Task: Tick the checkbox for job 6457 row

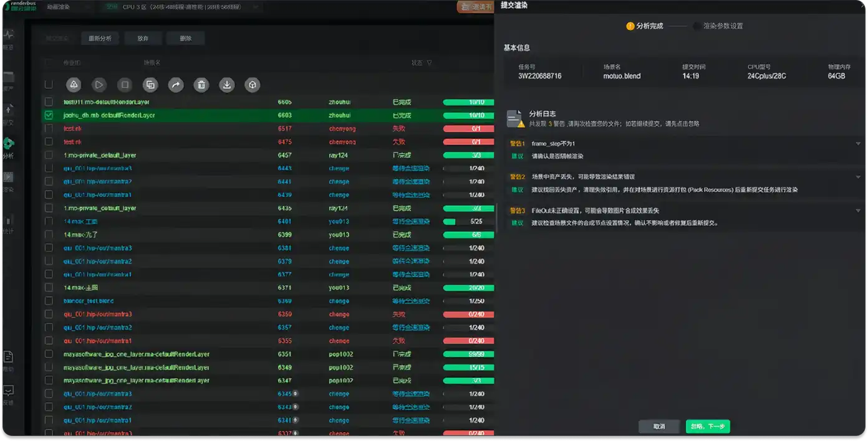Action: coord(49,155)
